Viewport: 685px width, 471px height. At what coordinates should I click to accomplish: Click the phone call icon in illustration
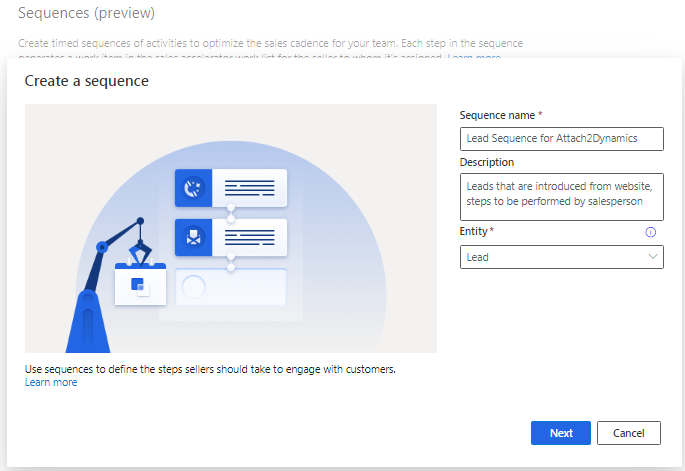pyautogui.click(x=193, y=188)
